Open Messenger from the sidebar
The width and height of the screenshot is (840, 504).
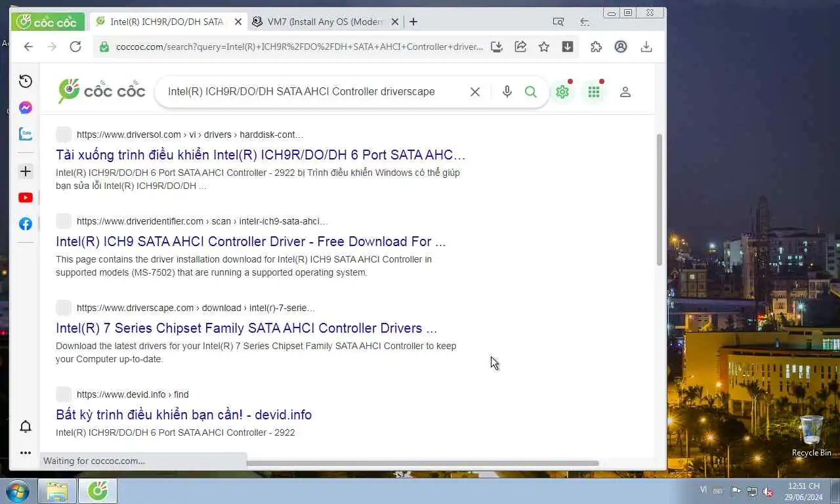(x=26, y=108)
